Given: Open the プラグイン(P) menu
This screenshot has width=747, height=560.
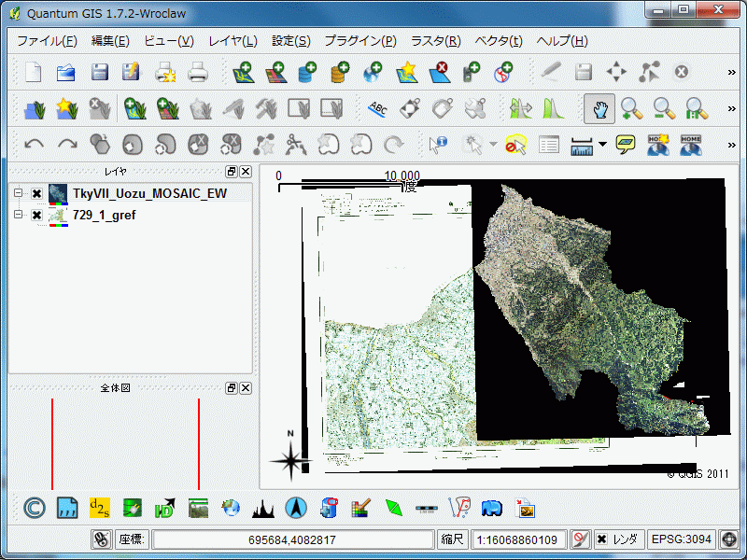Looking at the screenshot, I should pos(359,41).
